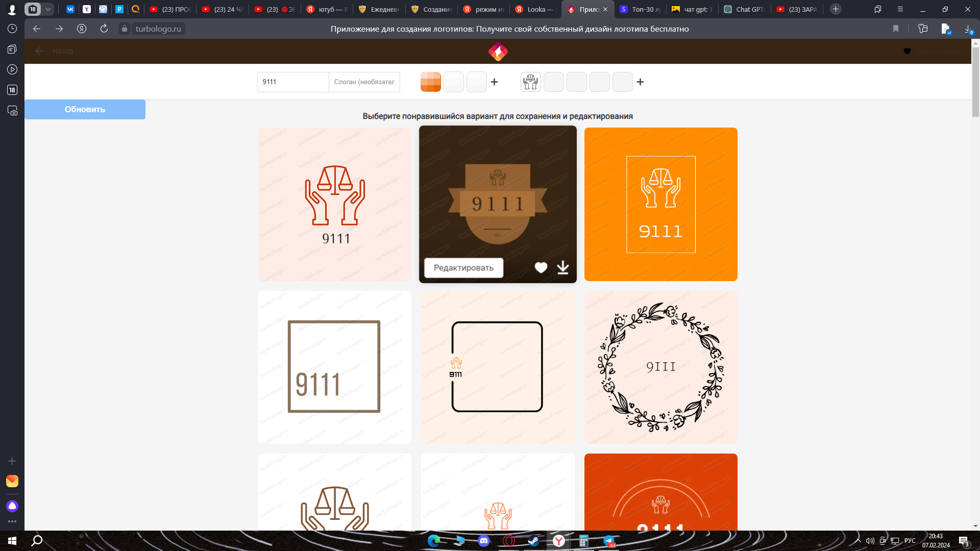Open new tab with plus button
This screenshot has width=980, height=551.
[x=836, y=9]
